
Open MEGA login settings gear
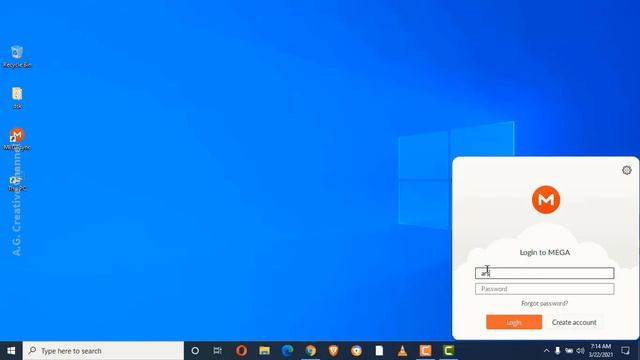click(627, 170)
